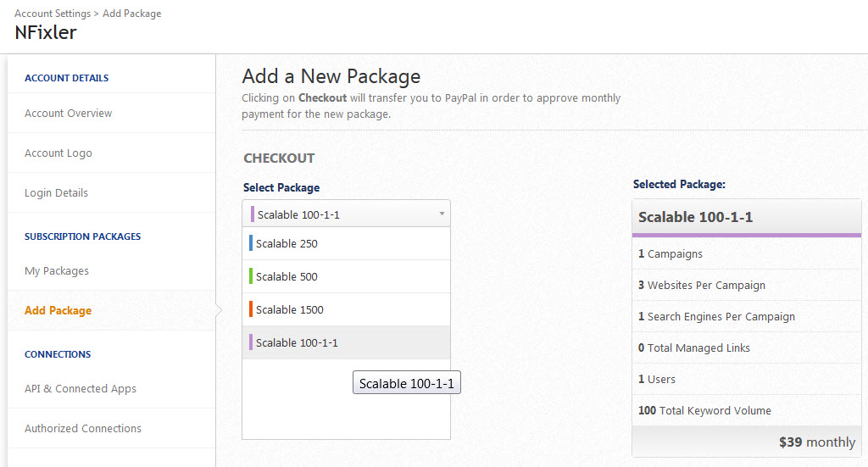Pick Scalable 1500 in the dropdown list
This screenshot has height=467, width=868.
tap(289, 310)
